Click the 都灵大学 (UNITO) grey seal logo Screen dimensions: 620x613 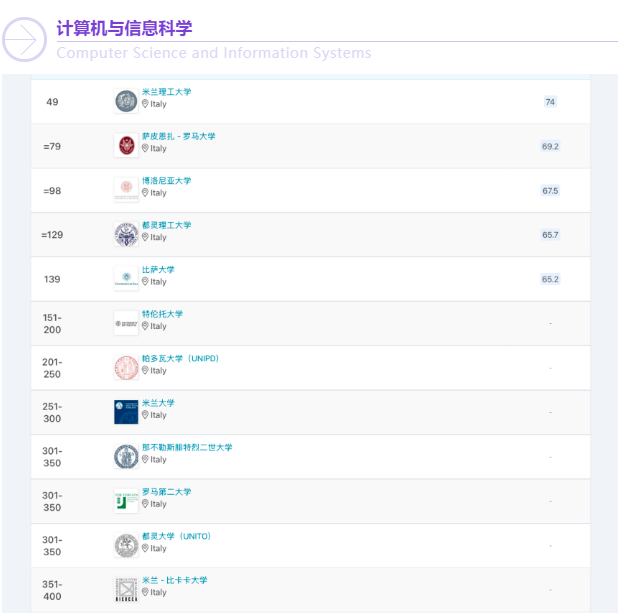126,545
